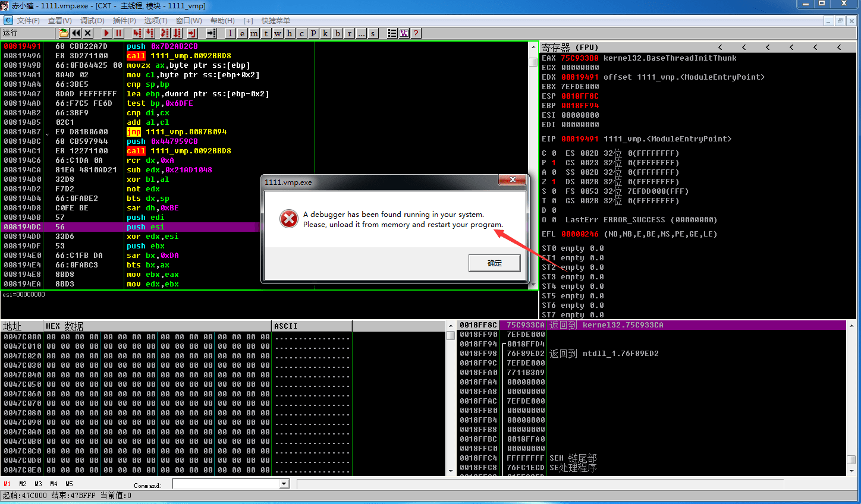This screenshot has height=504, width=861.
Task: Click the Restart program rewind icon
Action: coord(76,33)
